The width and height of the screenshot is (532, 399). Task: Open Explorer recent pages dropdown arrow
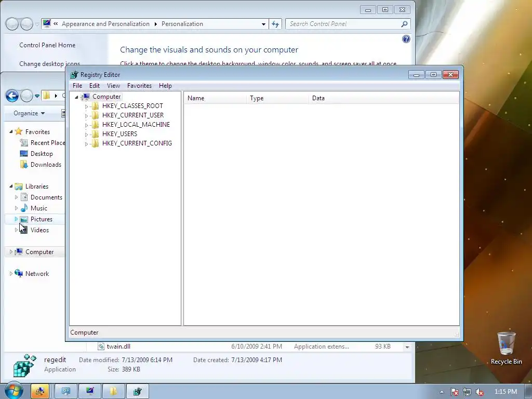coord(37,96)
